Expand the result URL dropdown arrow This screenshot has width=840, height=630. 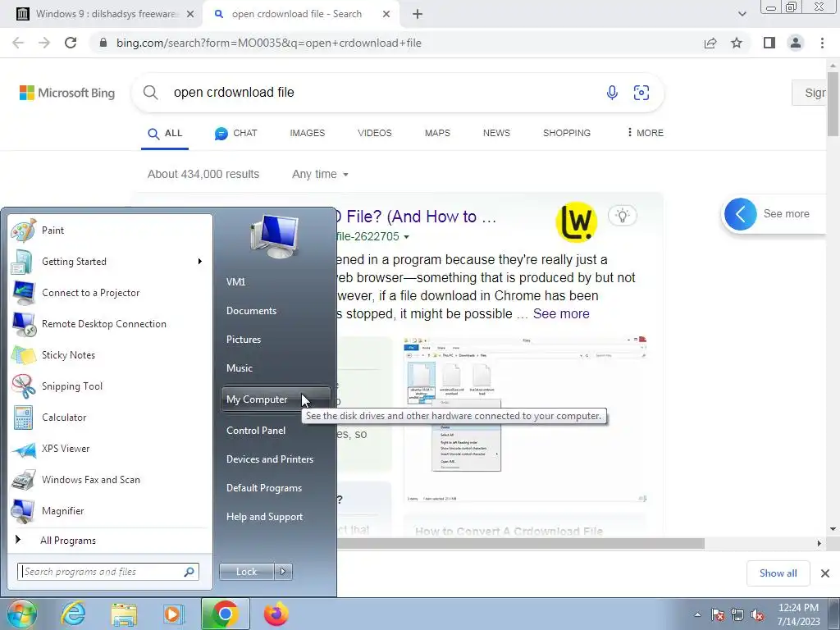407,237
